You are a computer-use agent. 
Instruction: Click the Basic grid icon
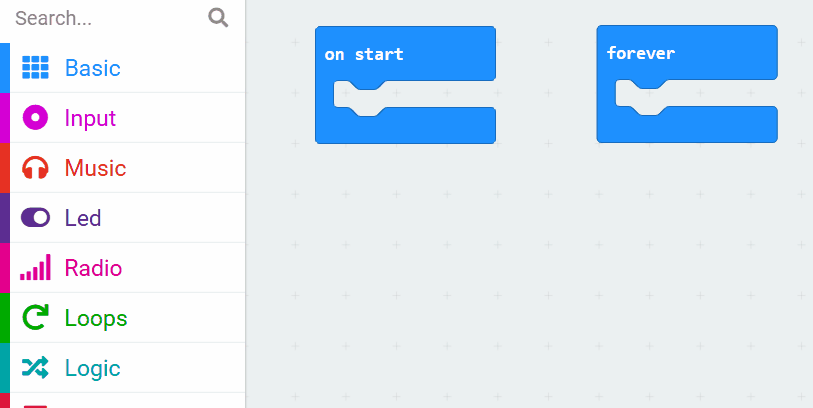35,68
